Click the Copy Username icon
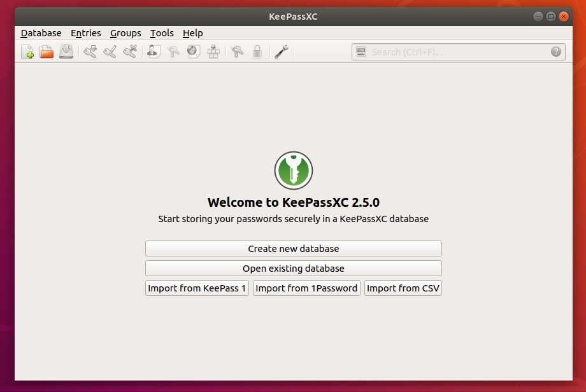The image size is (586, 392). point(154,52)
